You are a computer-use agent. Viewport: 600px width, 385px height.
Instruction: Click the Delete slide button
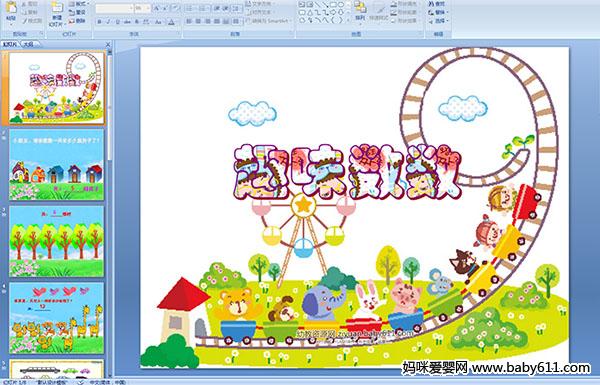pos(78,21)
